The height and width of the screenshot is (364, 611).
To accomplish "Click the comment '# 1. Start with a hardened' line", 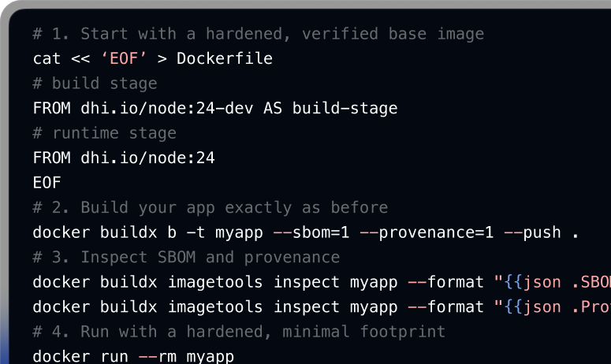I will point(259,34).
